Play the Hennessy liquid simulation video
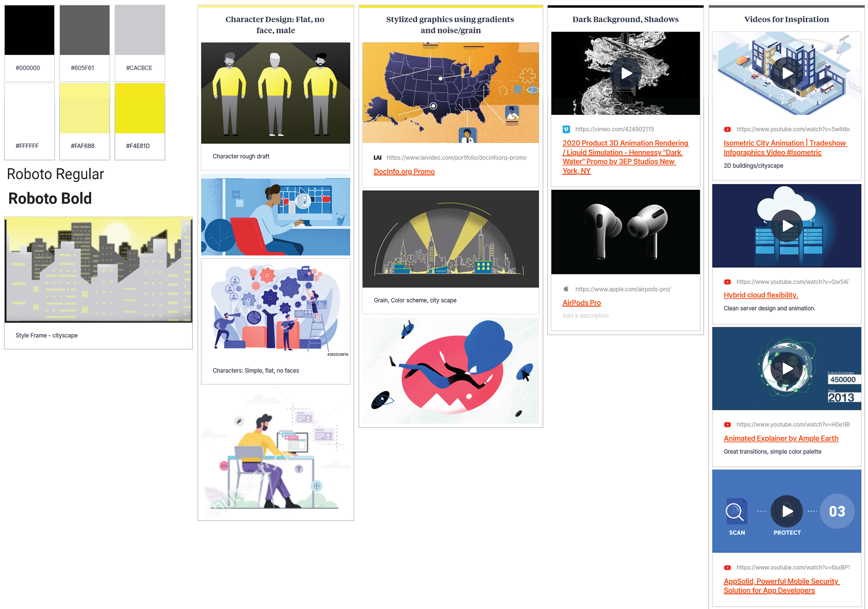Screen dimensions: 868x609 point(626,73)
